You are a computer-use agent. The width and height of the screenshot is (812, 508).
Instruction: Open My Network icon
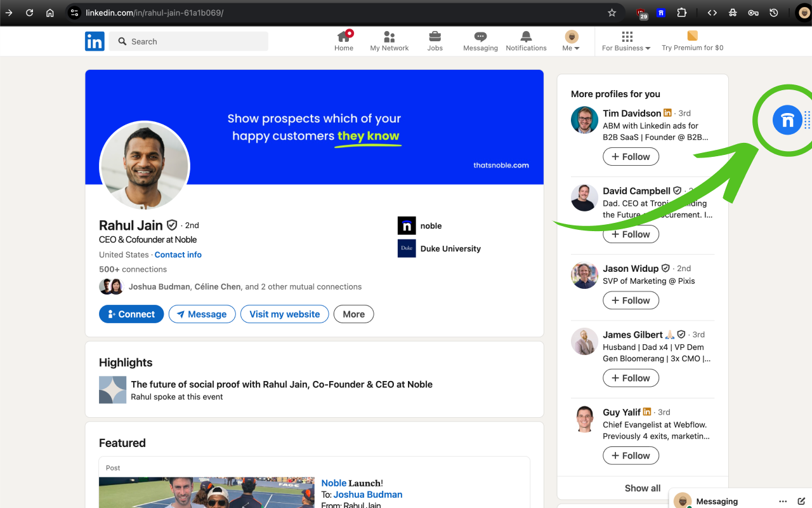pyautogui.click(x=389, y=37)
